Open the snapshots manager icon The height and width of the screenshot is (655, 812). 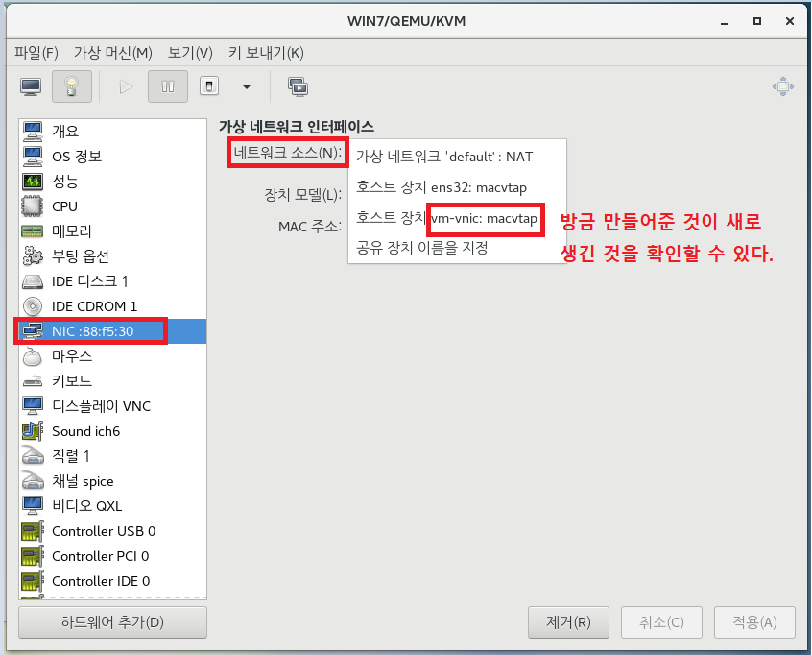[298, 87]
